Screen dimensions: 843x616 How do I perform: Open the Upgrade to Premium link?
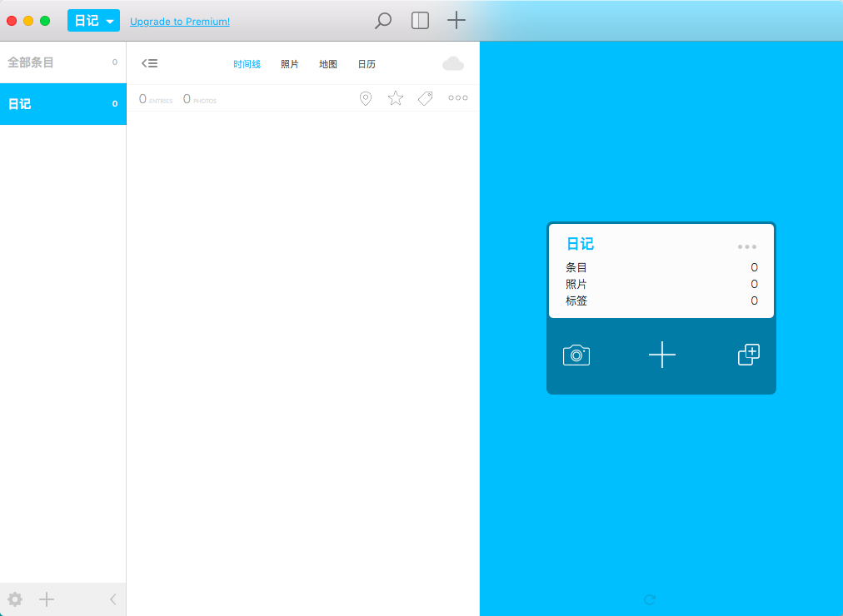point(180,22)
